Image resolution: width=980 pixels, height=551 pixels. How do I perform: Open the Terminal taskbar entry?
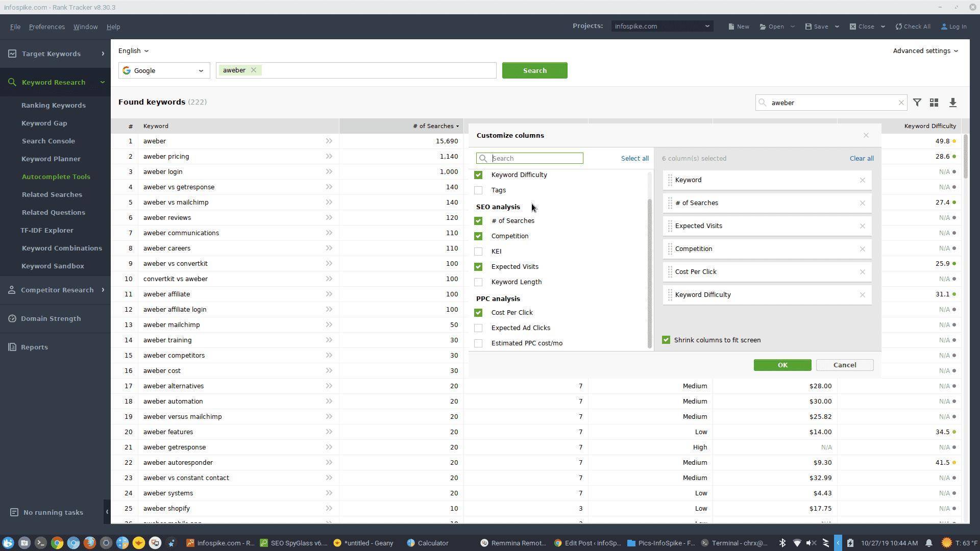tap(734, 543)
